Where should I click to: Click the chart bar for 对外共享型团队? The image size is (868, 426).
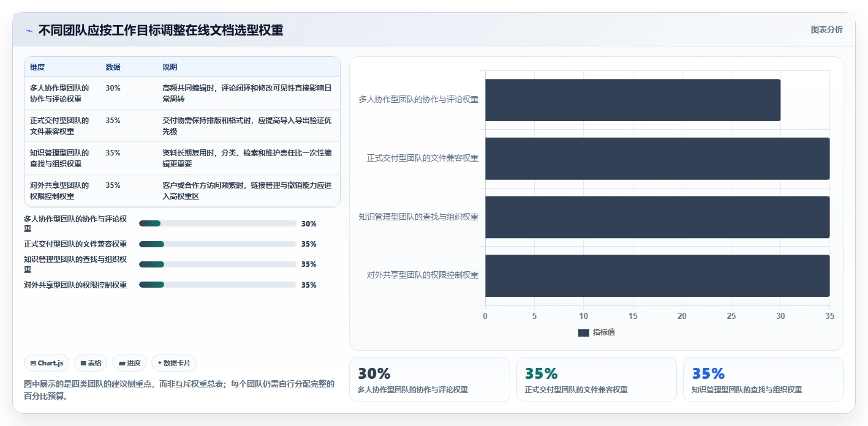(x=657, y=275)
